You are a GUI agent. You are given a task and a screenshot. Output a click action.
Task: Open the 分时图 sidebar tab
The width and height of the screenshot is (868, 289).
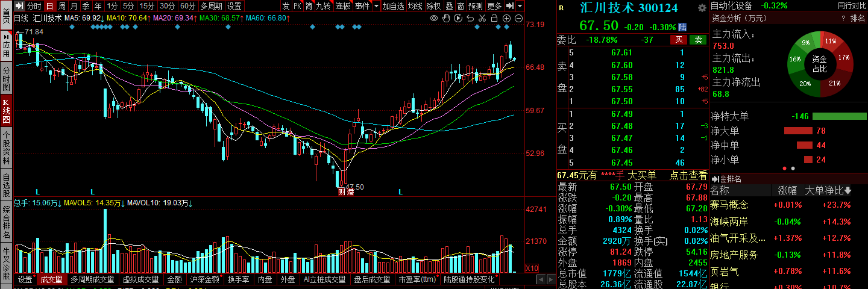tap(6, 79)
